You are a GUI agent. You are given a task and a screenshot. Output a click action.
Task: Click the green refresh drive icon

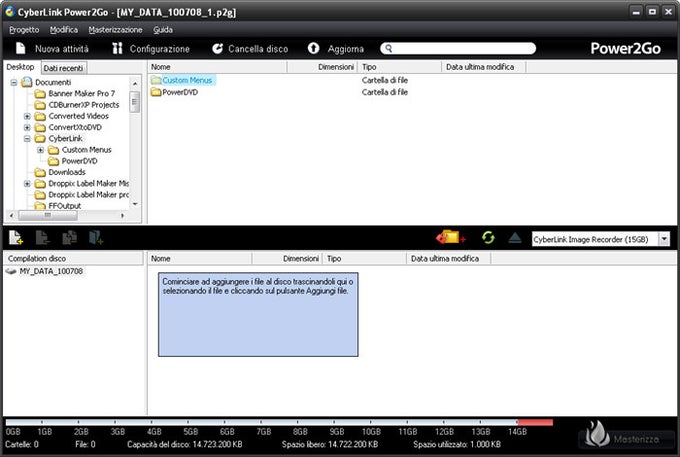(x=488, y=238)
